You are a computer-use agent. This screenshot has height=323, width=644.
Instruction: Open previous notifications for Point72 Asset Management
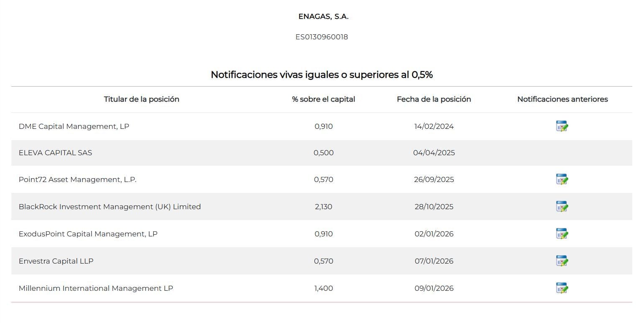pyautogui.click(x=562, y=179)
